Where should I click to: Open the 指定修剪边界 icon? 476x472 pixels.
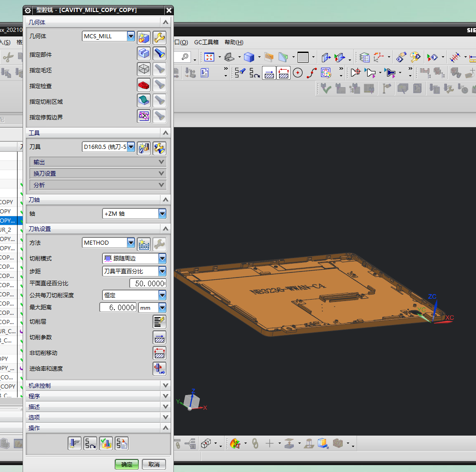(144, 116)
